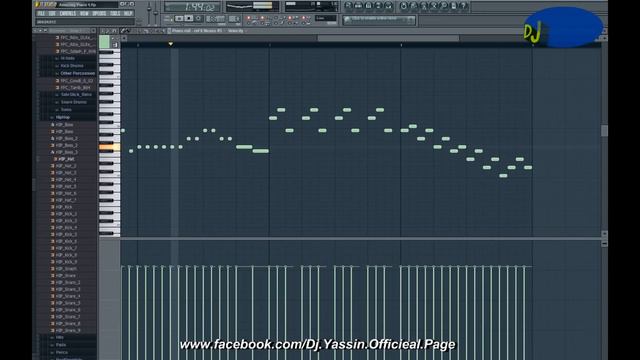The width and height of the screenshot is (640, 360).
Task: Select HIP_Snaph sample in browser
Action: (x=66, y=269)
